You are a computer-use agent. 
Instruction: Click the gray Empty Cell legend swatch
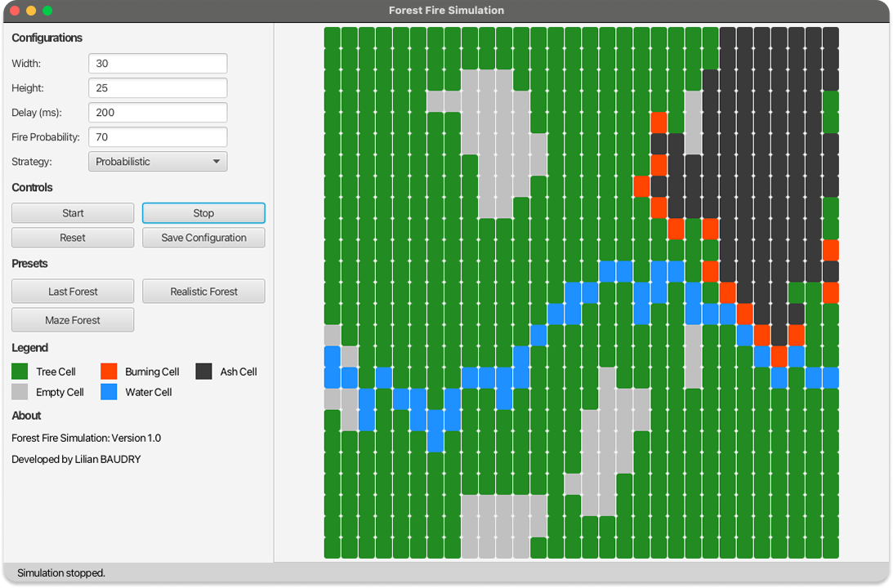tap(20, 392)
